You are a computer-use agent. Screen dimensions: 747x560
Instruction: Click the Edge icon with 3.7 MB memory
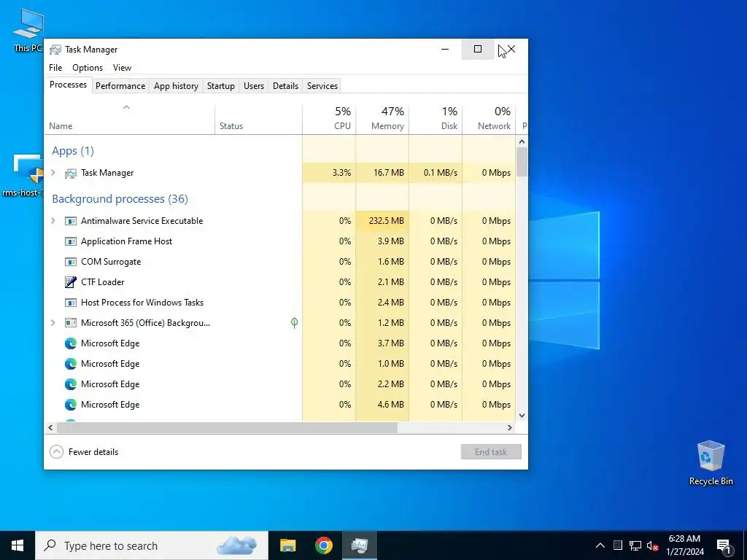71,343
